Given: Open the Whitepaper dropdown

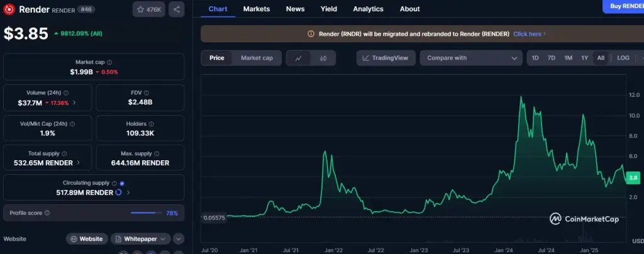Looking at the screenshot, I should click(140, 239).
